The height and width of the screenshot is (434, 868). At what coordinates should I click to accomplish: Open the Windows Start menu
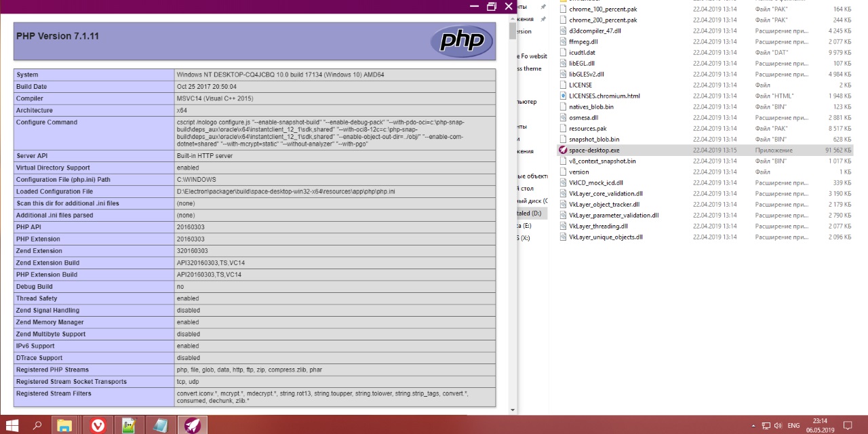[x=12, y=425]
